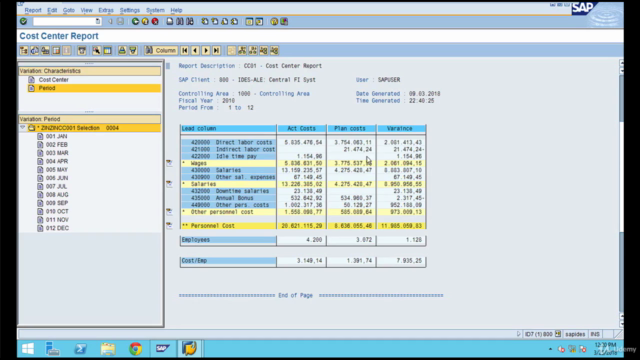
Task: Collapse the Other personnel cost row icon
Action: tap(169, 211)
